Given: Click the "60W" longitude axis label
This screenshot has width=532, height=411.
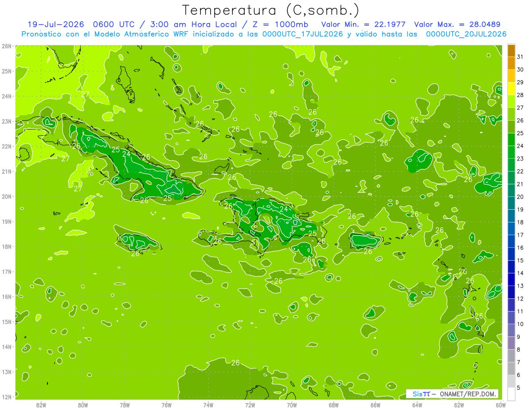Looking at the screenshot, I should pos(501,405).
